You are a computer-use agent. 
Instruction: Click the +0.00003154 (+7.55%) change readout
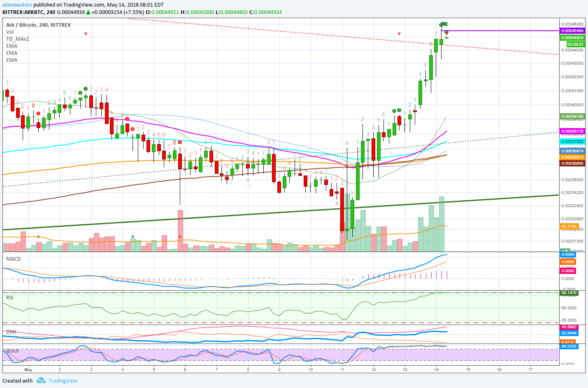tap(118, 12)
